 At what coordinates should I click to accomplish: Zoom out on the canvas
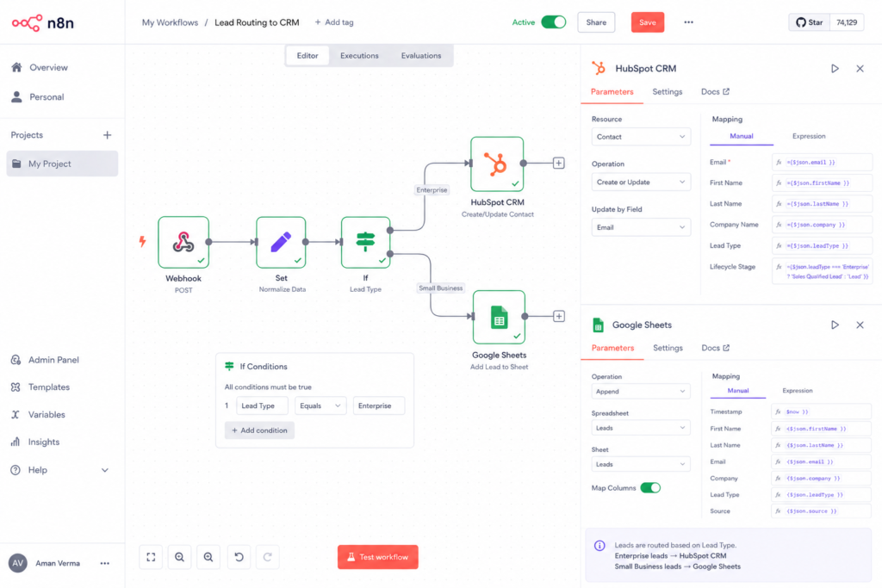pyautogui.click(x=208, y=557)
